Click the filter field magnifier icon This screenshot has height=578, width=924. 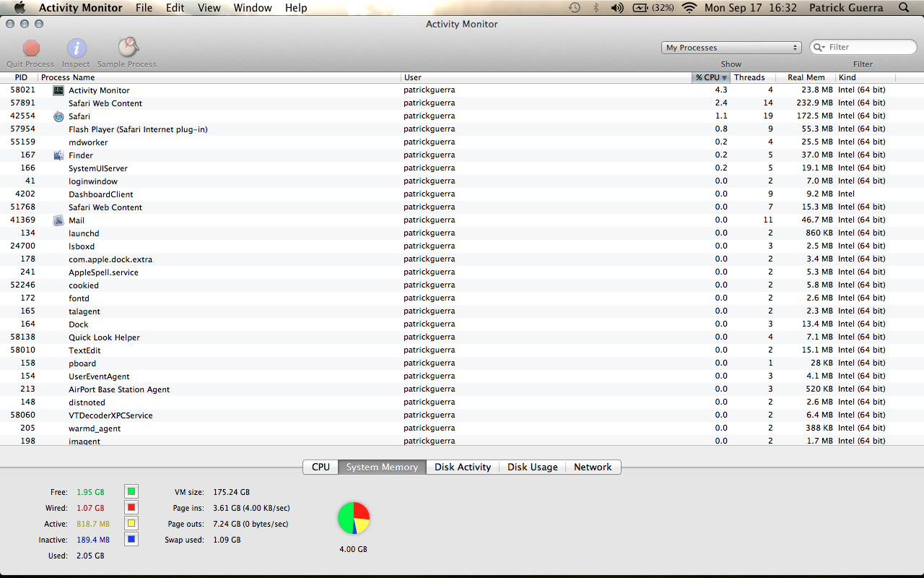(x=819, y=47)
